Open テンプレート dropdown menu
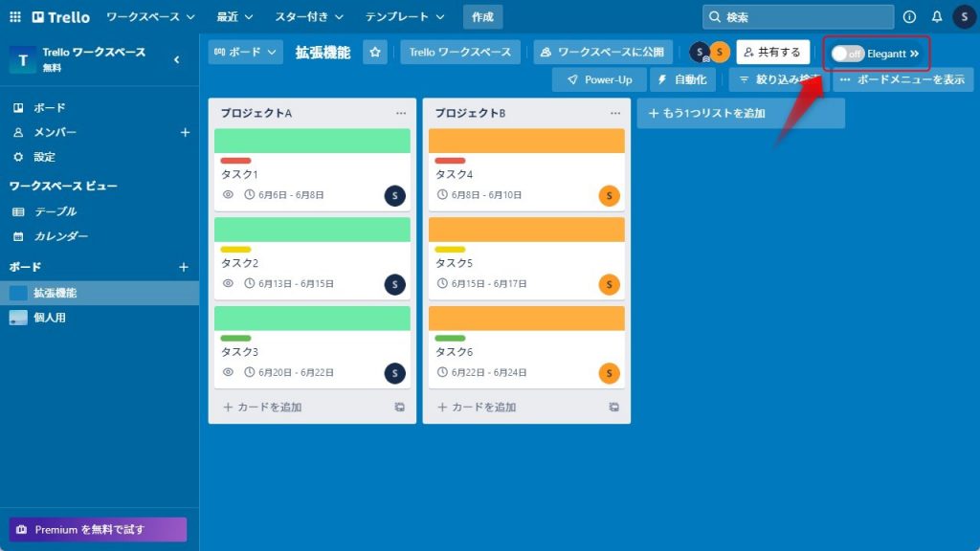This screenshot has height=551, width=980. pos(405,17)
